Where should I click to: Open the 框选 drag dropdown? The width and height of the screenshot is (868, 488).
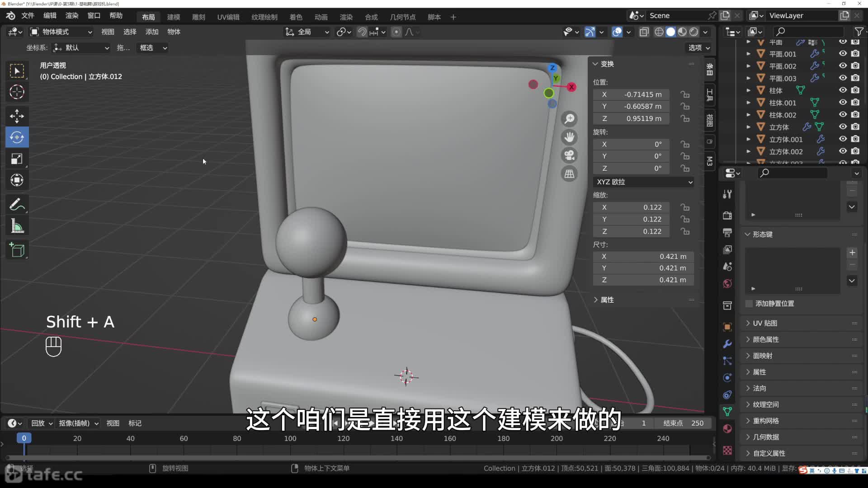pos(152,47)
